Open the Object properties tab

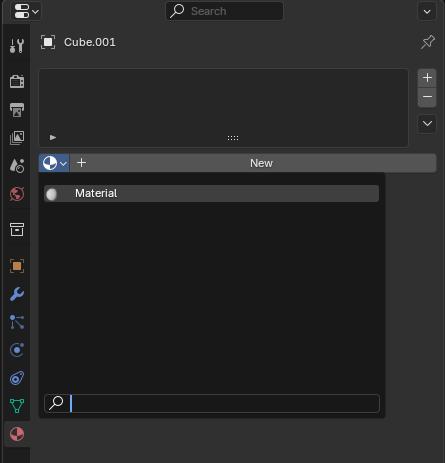coord(17,266)
